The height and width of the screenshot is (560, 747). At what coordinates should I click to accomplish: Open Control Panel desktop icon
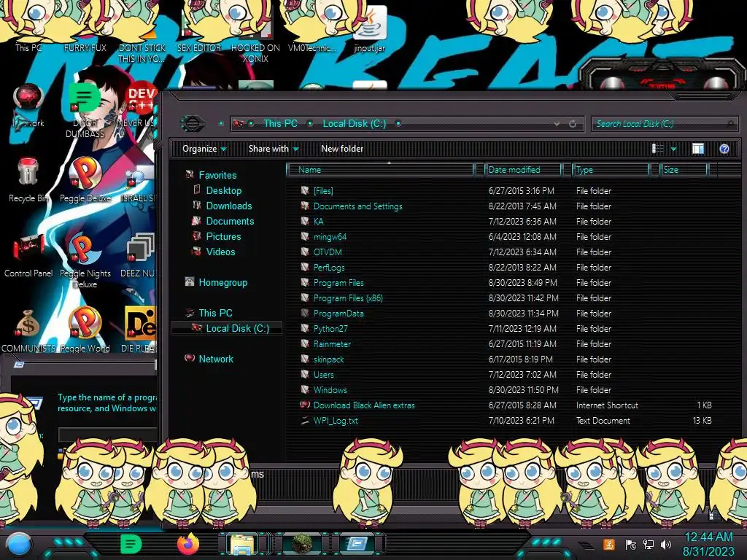[x=28, y=256]
